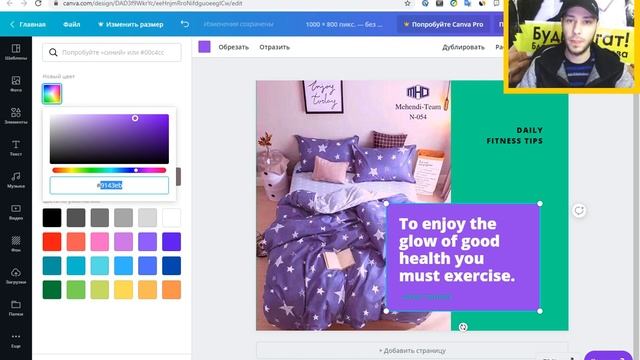This screenshot has width=640, height=360.
Task: Select the DAILY FITNESS TIPS text
Action: tap(514, 136)
